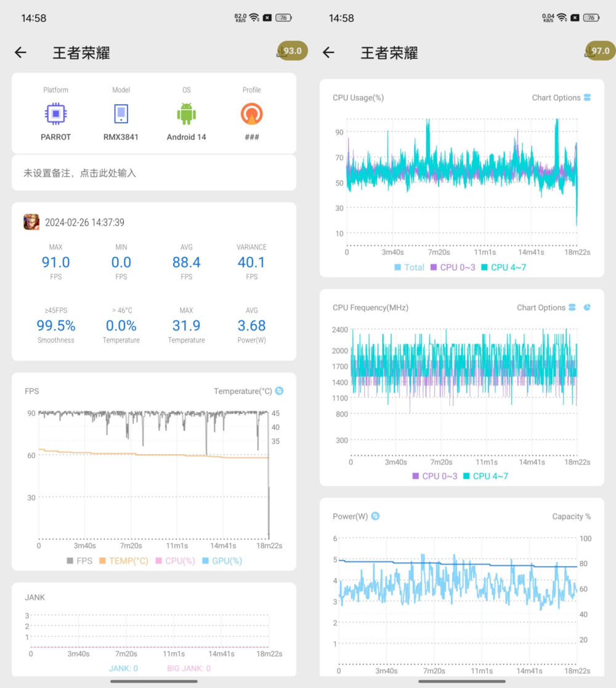Tap the 王者荣耀 title on right screen

[x=389, y=52]
